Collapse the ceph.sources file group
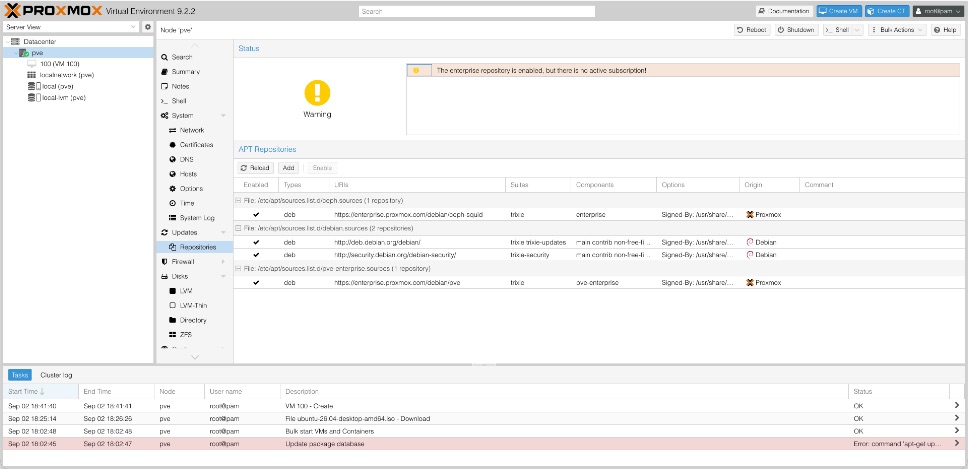Screen dimensions: 968x469 click(x=238, y=201)
